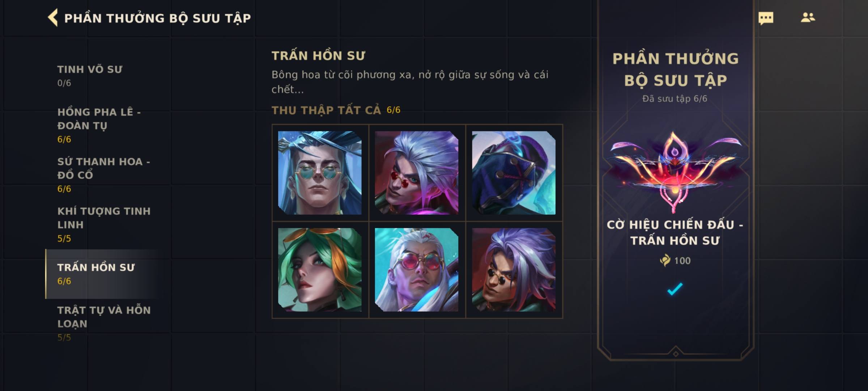The height and width of the screenshot is (391, 868).
Task: Select white-haired skin with pink round glasses
Action: tap(417, 270)
